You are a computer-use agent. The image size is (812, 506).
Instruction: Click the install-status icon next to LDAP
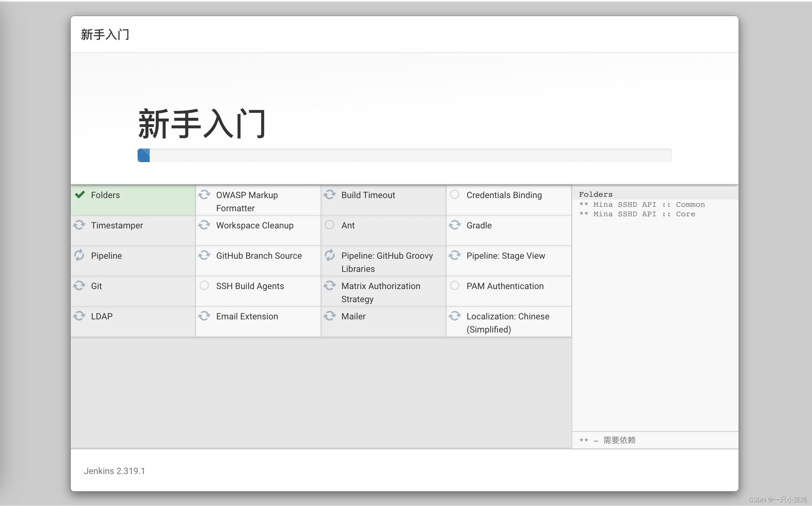[79, 316]
